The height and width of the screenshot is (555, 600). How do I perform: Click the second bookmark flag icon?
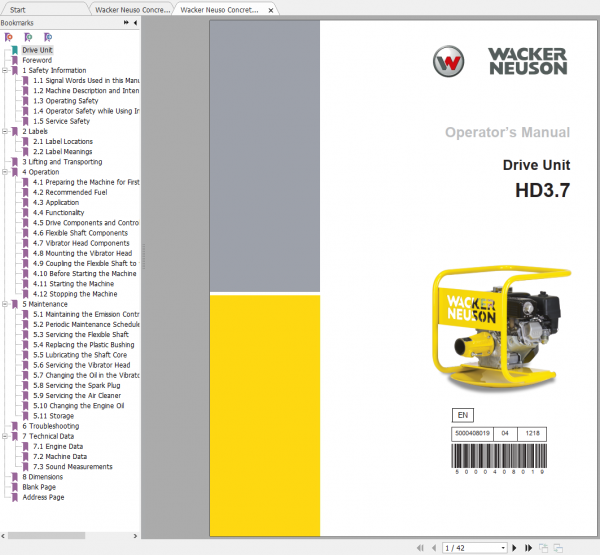28,37
